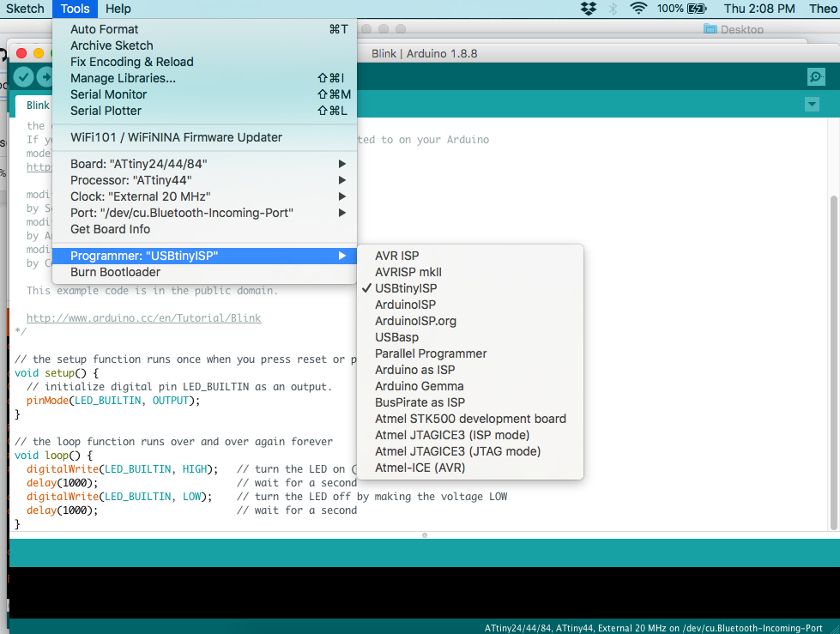840x634 pixels.
Task: Expand the Programmer USBtinyISP submenu
Action: (205, 256)
